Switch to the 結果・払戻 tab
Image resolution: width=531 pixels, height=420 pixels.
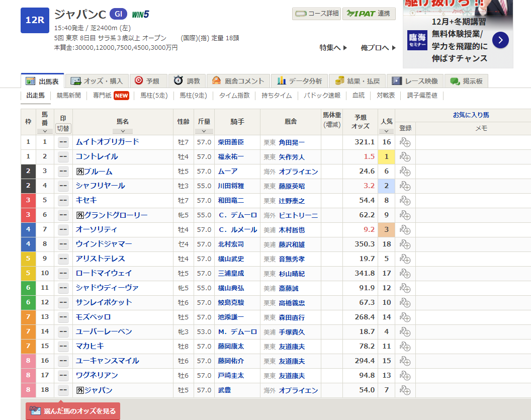(x=358, y=81)
